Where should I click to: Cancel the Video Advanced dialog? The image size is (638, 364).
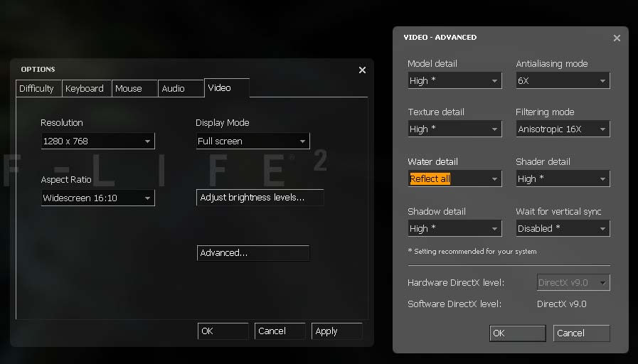(581, 333)
